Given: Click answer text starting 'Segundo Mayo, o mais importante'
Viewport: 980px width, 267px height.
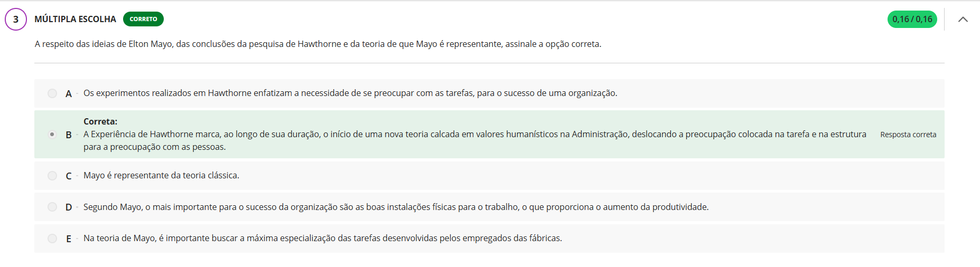Looking at the screenshot, I should (x=396, y=207).
